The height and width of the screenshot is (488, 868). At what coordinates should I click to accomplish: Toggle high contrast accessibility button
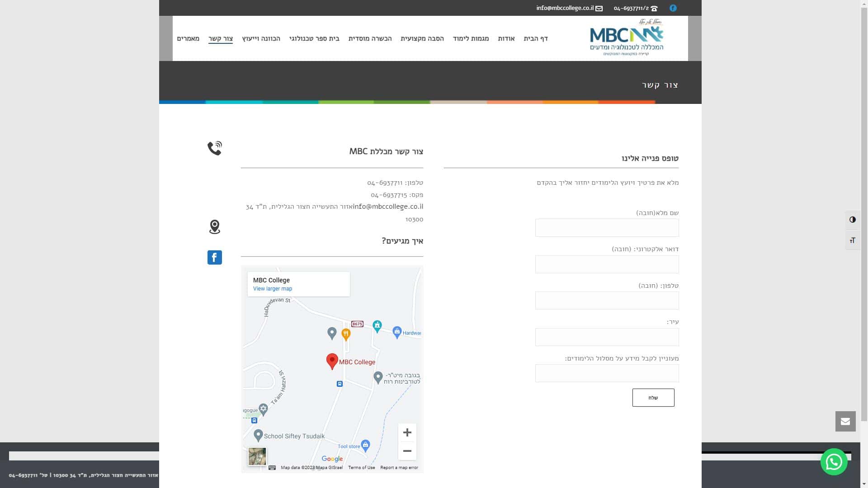coord(853,220)
